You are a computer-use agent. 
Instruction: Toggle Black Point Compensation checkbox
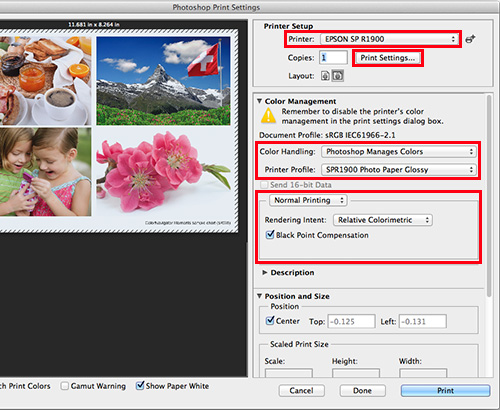click(270, 235)
